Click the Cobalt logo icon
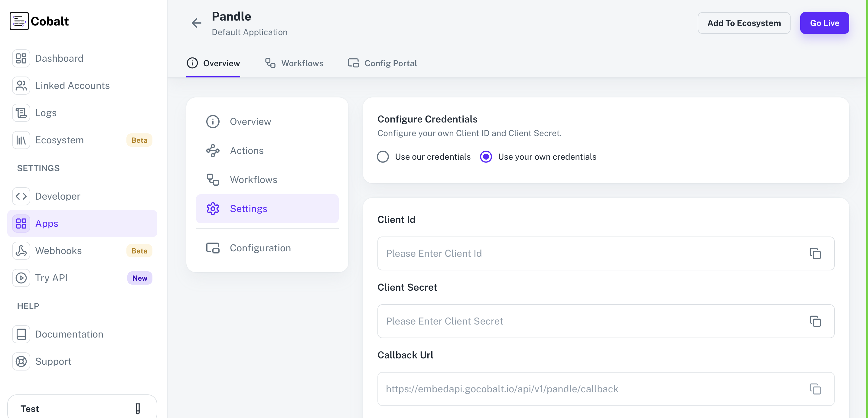 (x=19, y=21)
